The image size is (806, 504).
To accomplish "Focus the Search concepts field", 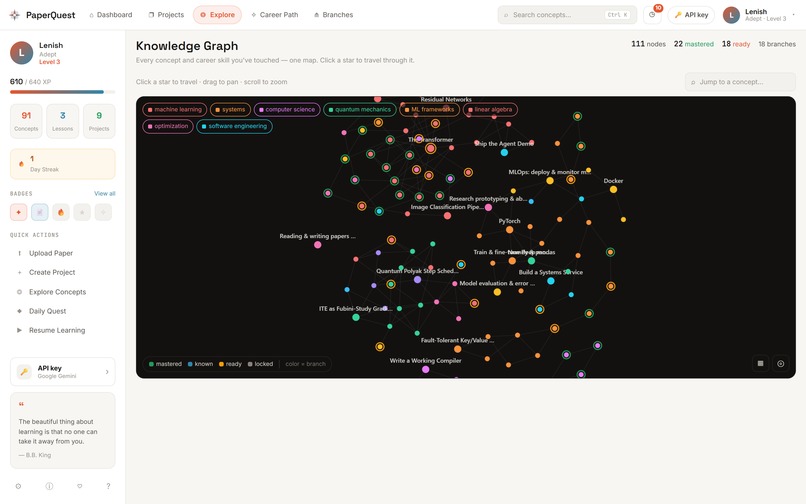I will tap(567, 15).
